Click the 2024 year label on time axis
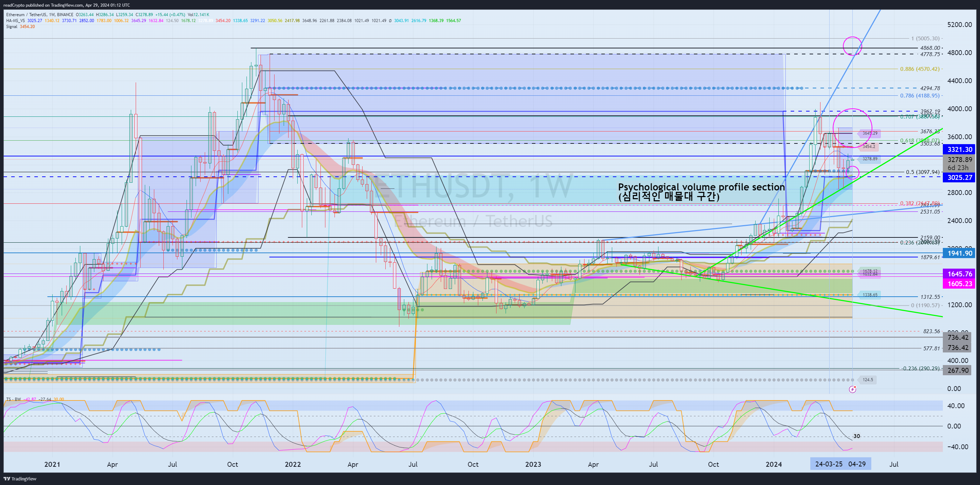The image size is (980, 485). (x=773, y=464)
